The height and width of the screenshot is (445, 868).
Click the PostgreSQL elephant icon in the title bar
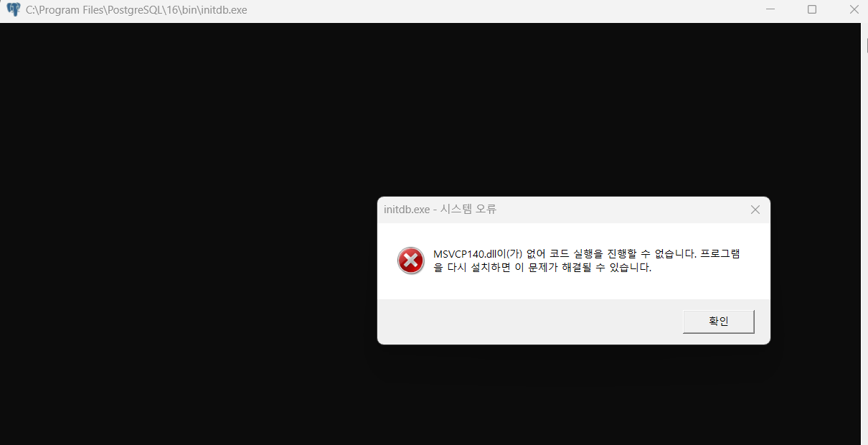pos(13,10)
